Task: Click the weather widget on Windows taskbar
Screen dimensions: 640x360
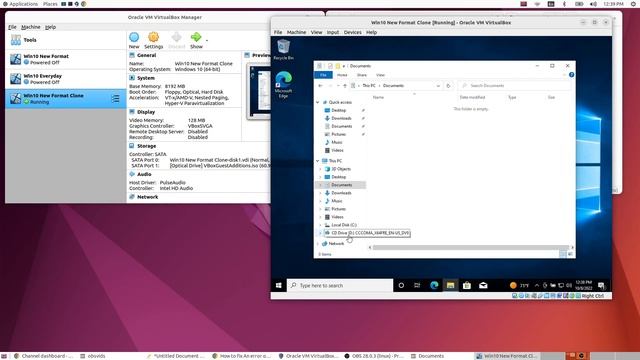Action: pyautogui.click(x=519, y=285)
